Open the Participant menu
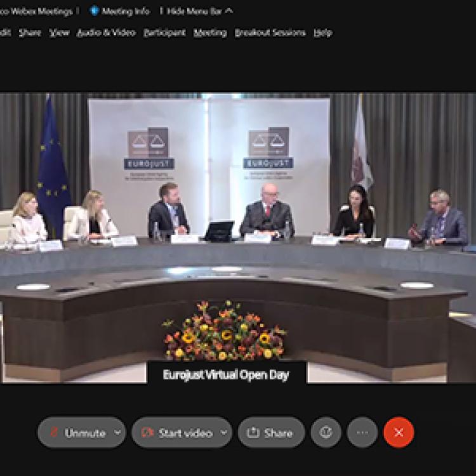 click(x=164, y=32)
